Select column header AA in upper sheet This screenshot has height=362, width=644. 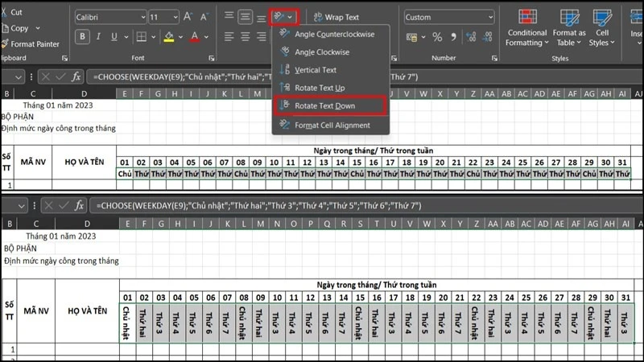[489, 93]
